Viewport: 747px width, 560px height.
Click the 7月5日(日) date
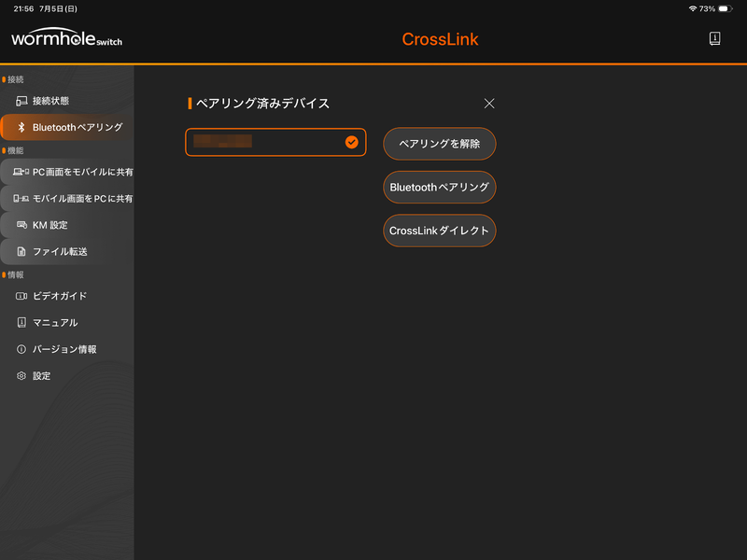[58, 8]
